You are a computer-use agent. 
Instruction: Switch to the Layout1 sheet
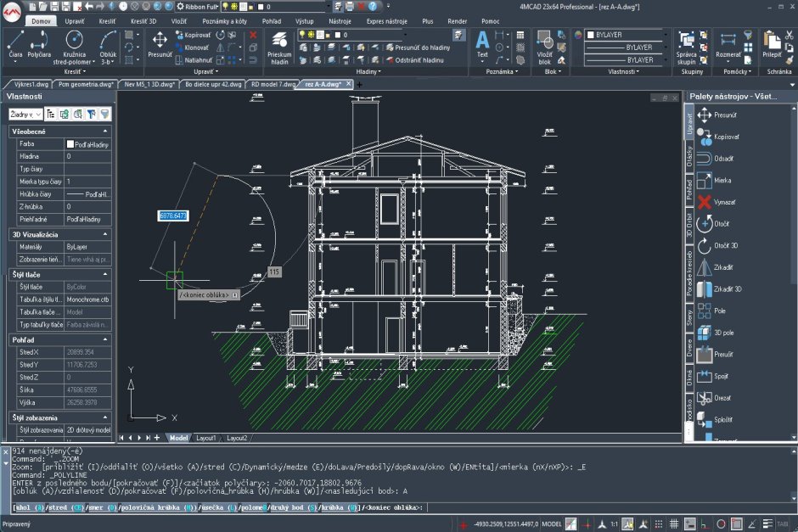click(x=206, y=438)
